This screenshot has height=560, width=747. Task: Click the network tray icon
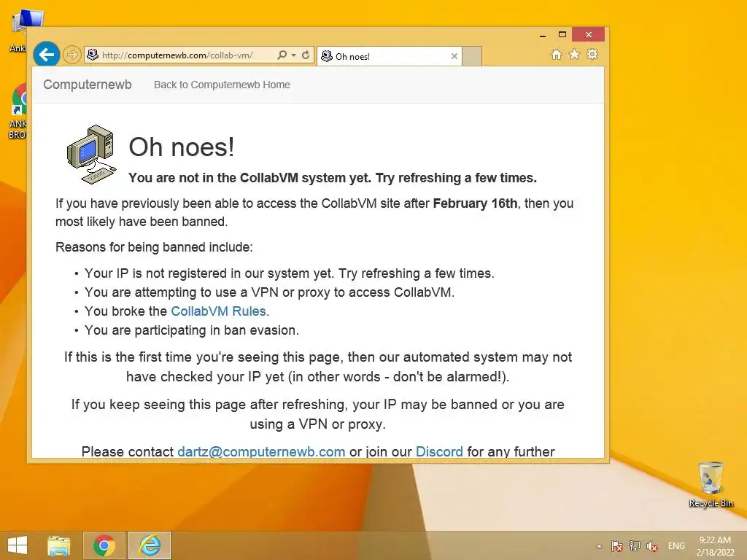point(635,546)
